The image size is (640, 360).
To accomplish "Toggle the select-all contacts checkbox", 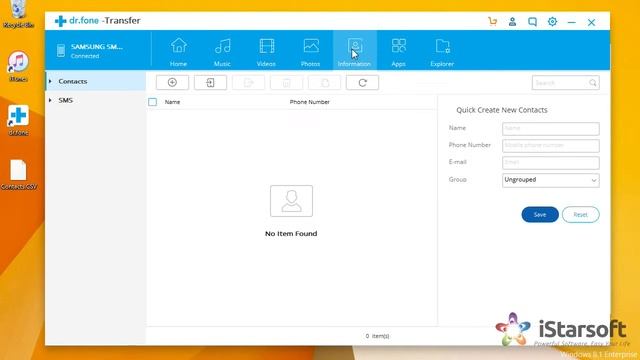I will coord(153,102).
